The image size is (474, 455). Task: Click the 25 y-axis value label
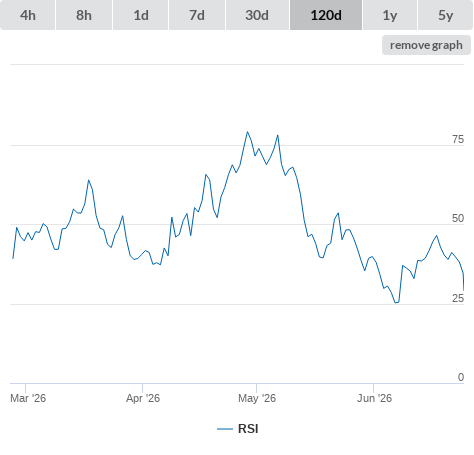click(458, 298)
